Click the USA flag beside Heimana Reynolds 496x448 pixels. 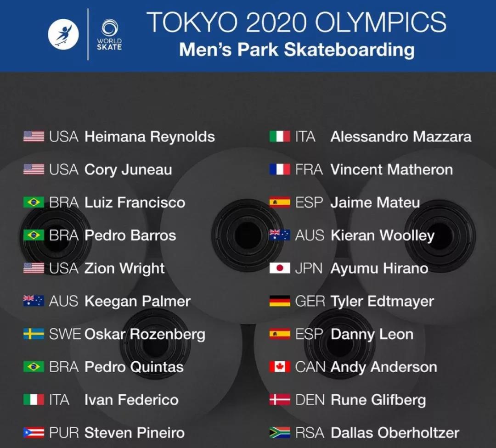tap(34, 137)
